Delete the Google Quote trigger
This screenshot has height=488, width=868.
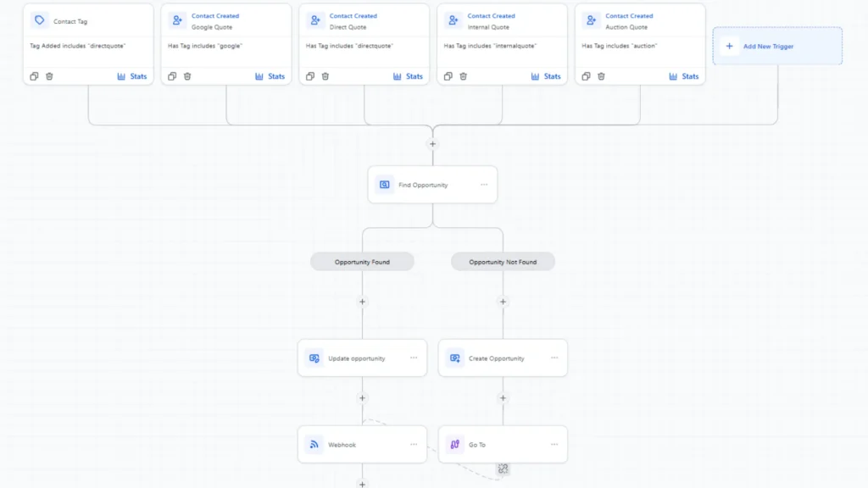click(x=187, y=76)
